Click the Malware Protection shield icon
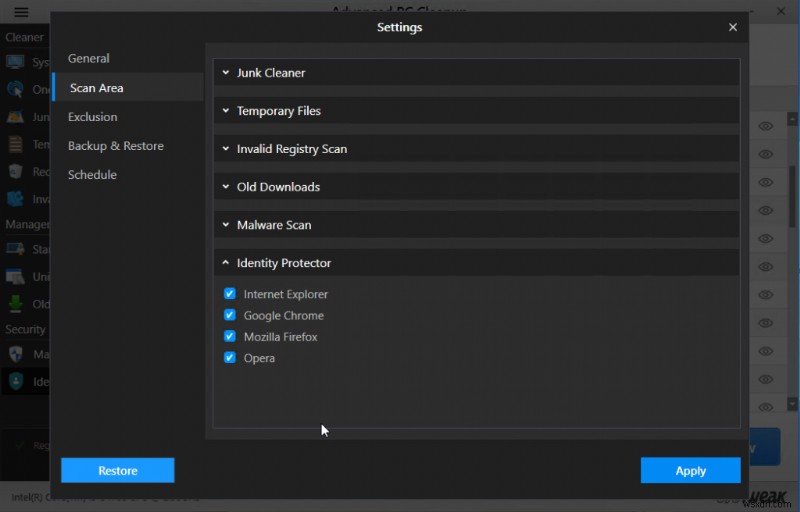 pyautogui.click(x=16, y=353)
